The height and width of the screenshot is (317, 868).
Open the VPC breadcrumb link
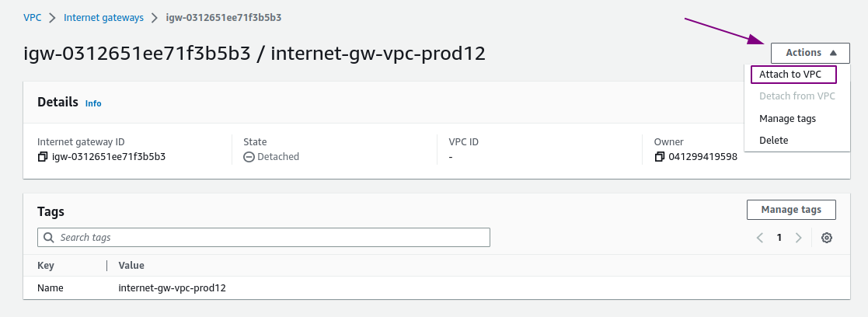coord(32,18)
